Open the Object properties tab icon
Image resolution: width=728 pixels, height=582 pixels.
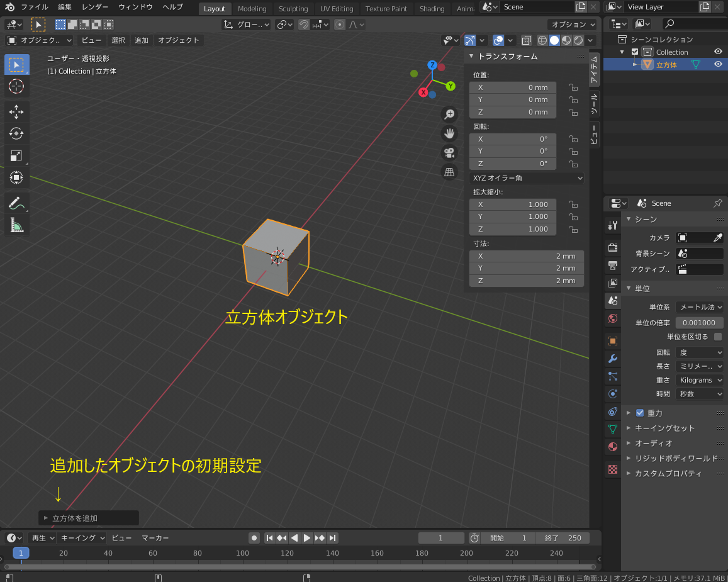pyautogui.click(x=613, y=340)
